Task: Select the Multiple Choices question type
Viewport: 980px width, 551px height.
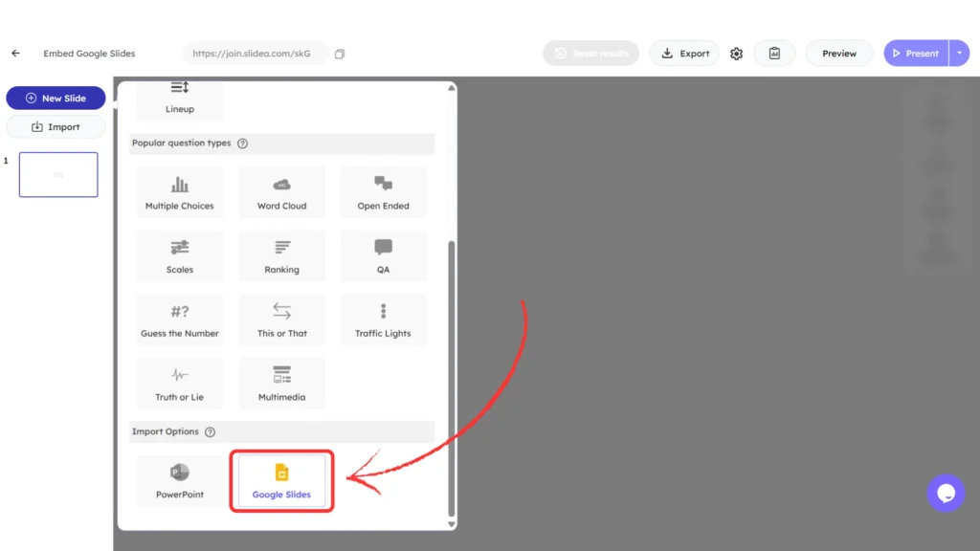Action: tap(179, 191)
